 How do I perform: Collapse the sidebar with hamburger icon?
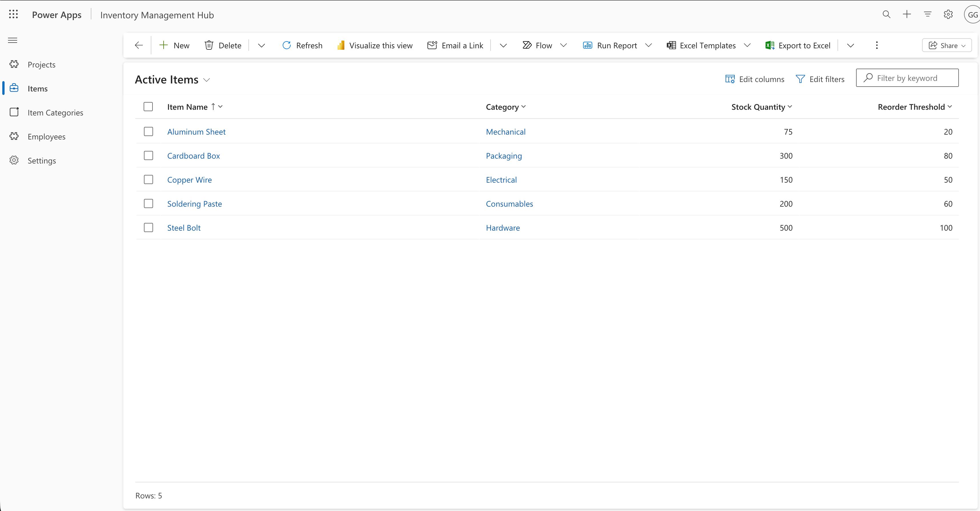pos(13,40)
